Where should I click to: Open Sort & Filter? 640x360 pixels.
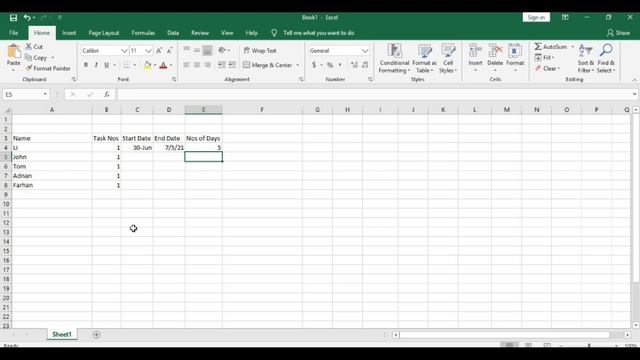[586, 58]
